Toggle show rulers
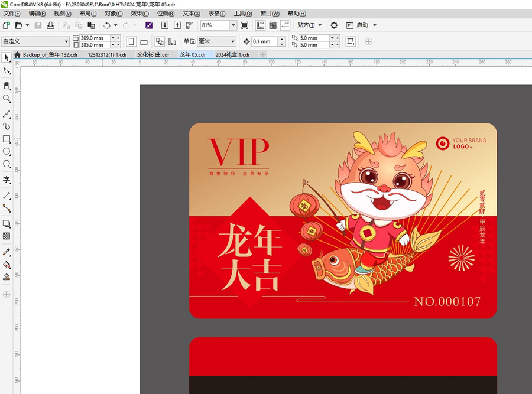 click(261, 25)
